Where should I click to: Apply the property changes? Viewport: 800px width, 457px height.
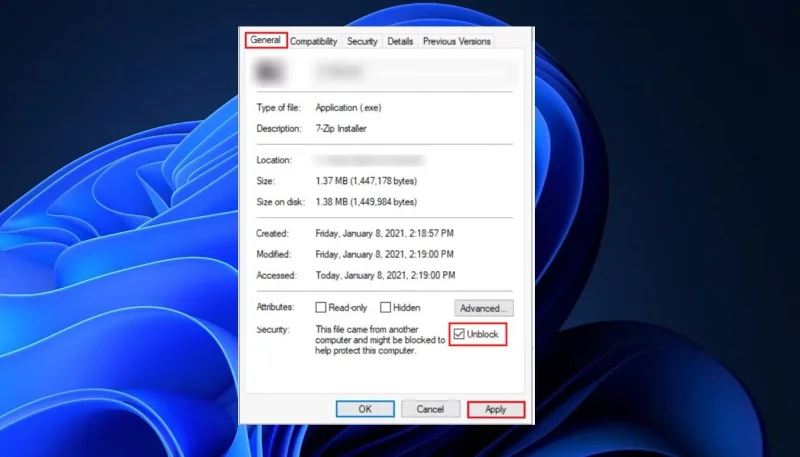coord(495,410)
